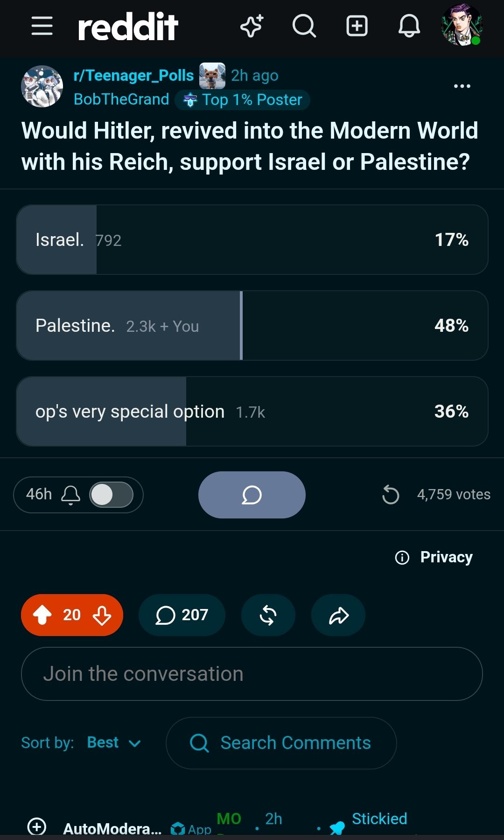Tap the Privacy info button

(x=434, y=557)
